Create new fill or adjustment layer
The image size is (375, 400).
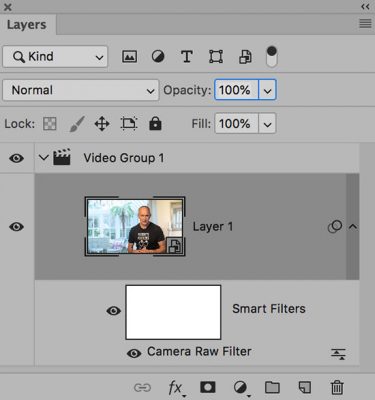click(x=241, y=388)
